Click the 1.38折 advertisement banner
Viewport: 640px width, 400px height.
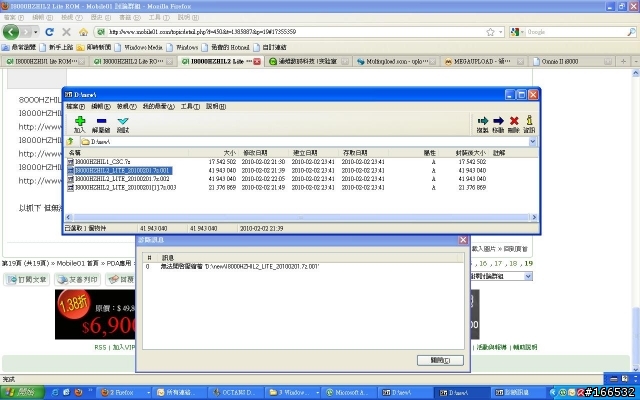pyautogui.click(x=95, y=314)
